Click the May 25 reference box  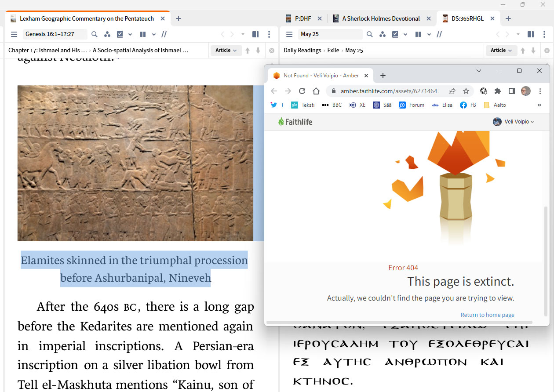[330, 34]
